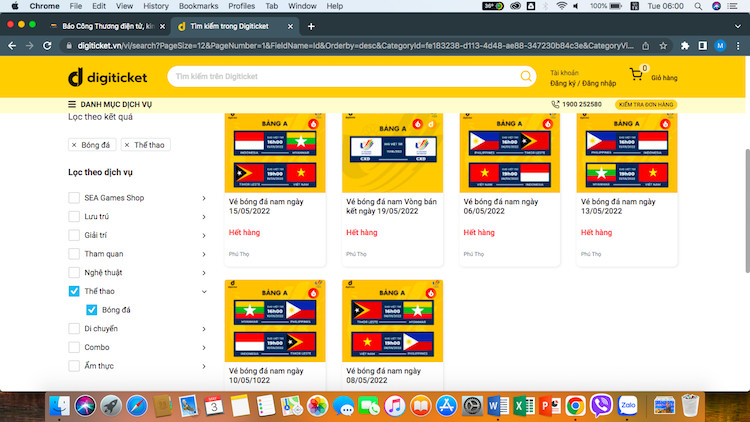Screen dimensions: 750x422
Task: Bookmark this page with star icon
Action: click(662, 45)
